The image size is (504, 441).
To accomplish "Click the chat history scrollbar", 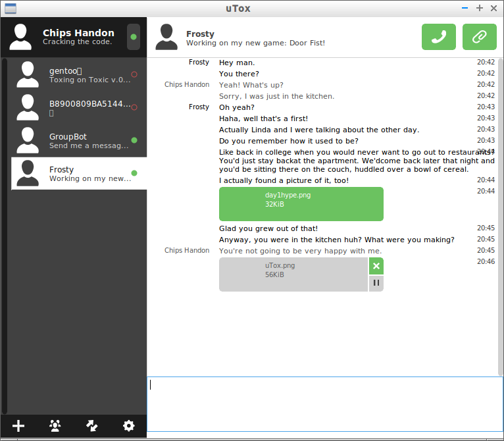I will click(x=501, y=217).
